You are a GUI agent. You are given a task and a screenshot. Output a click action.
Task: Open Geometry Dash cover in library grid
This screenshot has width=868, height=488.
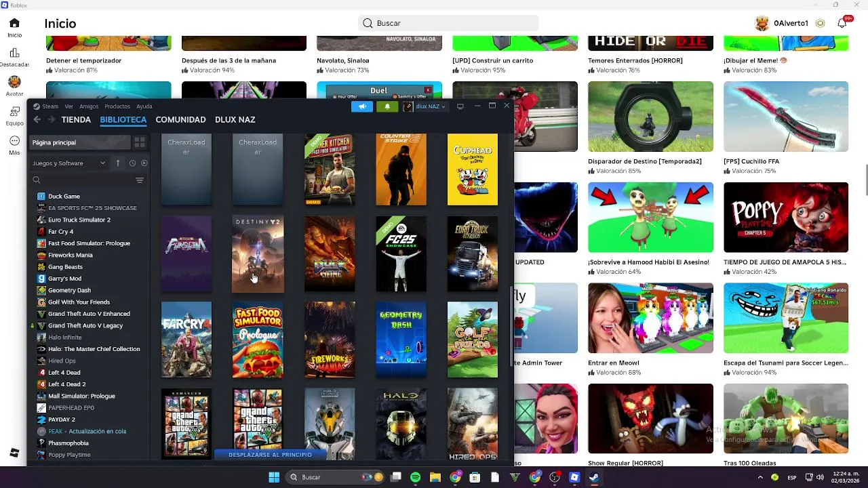click(401, 340)
